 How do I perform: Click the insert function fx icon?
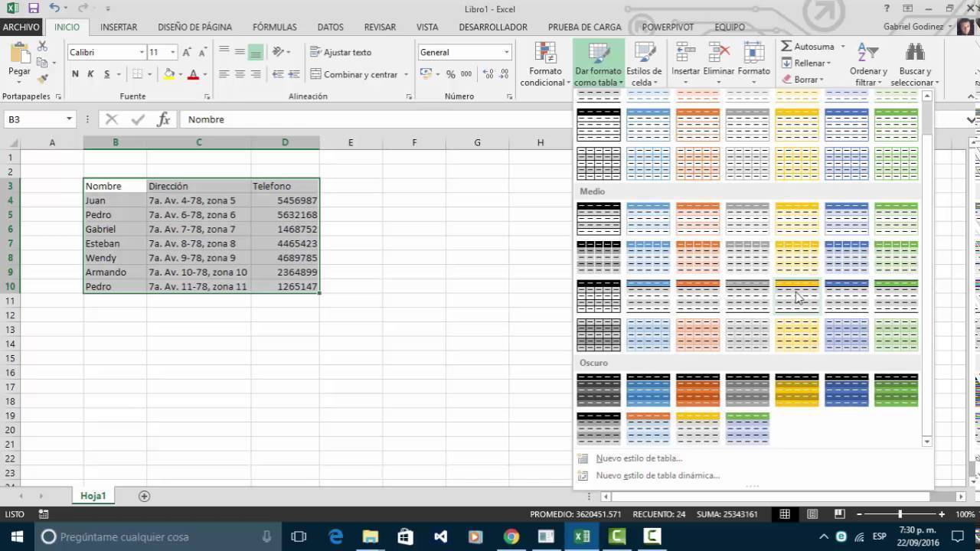(x=163, y=119)
